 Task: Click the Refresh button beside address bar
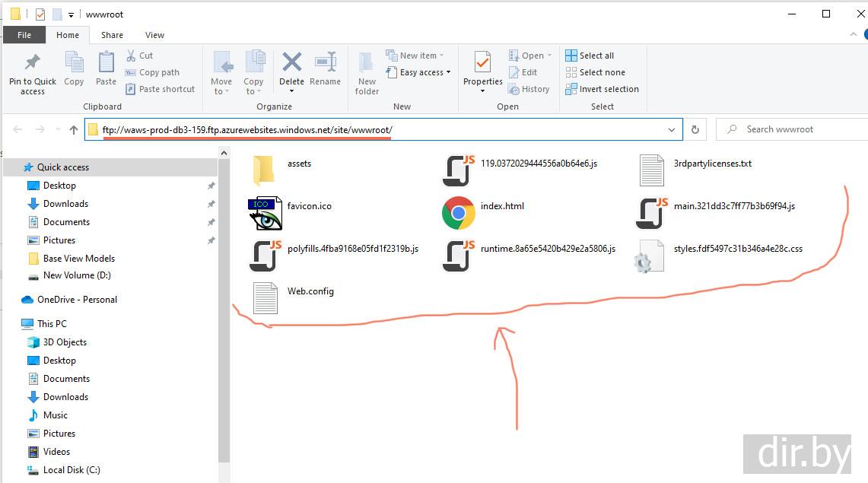pyautogui.click(x=695, y=129)
